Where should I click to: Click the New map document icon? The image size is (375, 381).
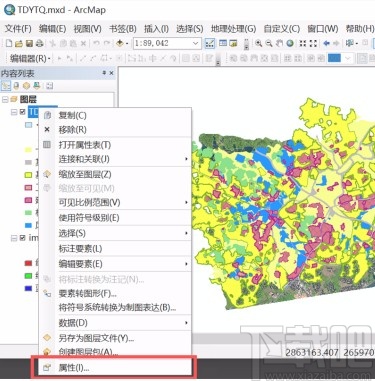[9, 43]
